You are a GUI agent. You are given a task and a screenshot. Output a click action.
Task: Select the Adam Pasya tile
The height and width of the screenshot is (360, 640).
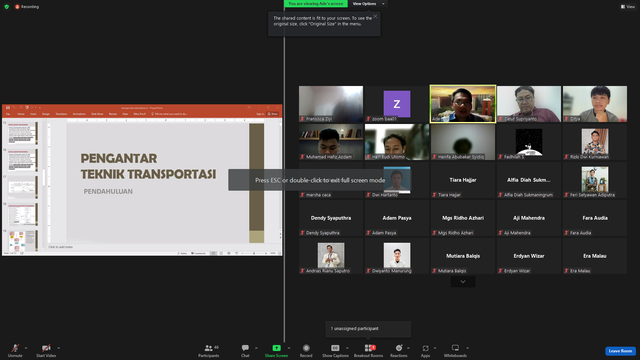pos(397,218)
